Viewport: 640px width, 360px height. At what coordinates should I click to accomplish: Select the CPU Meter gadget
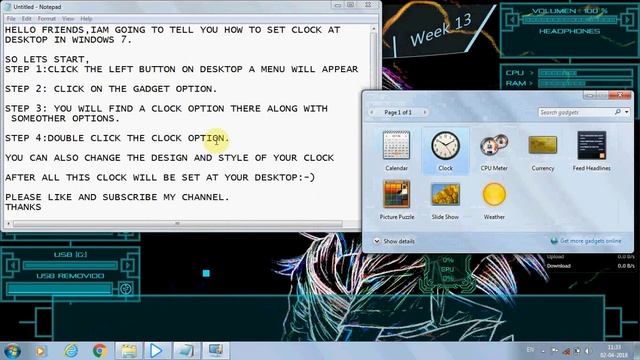coord(494,151)
